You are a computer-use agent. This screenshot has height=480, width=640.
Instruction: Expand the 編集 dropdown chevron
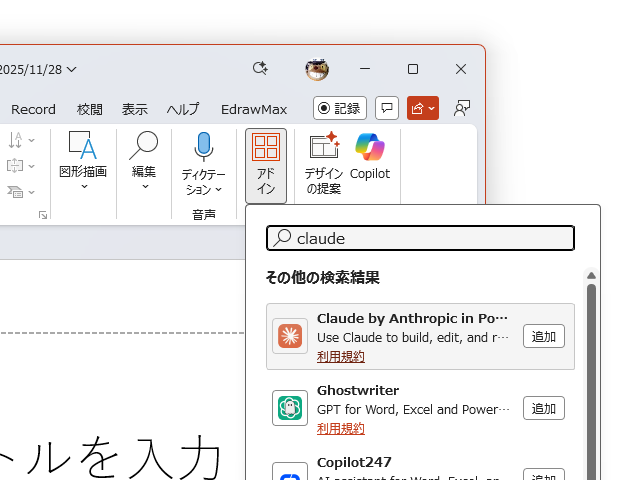pyautogui.click(x=145, y=187)
